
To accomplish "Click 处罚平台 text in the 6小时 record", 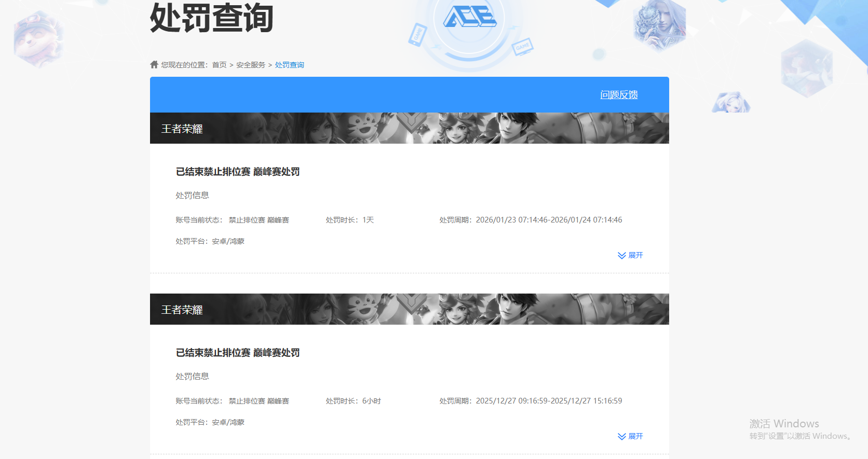I will 210,422.
